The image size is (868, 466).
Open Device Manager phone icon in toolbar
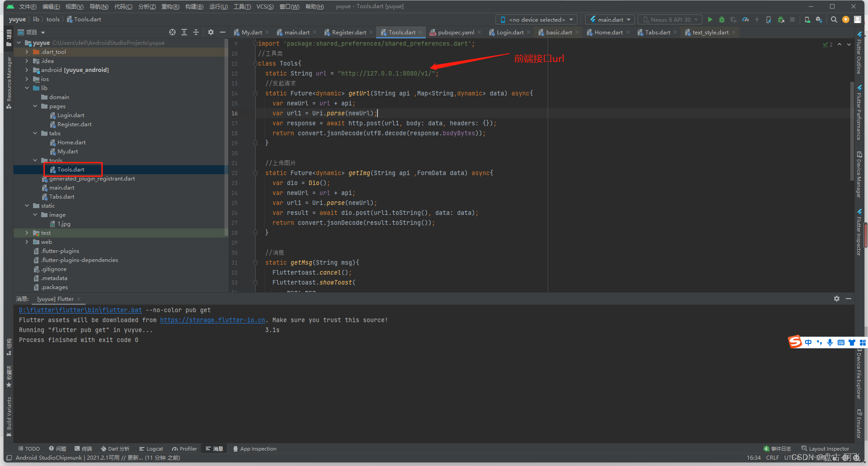[x=808, y=19]
